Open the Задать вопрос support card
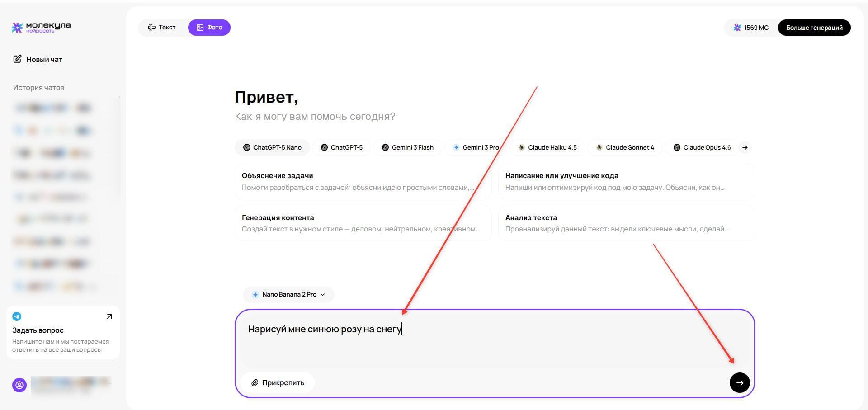Image resolution: width=868 pixels, height=410 pixels. pos(63,333)
